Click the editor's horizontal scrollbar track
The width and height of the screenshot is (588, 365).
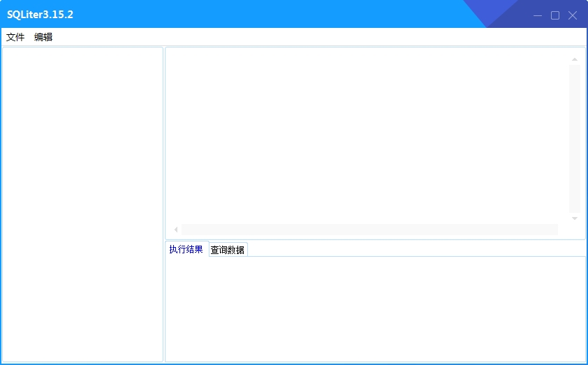(370, 230)
